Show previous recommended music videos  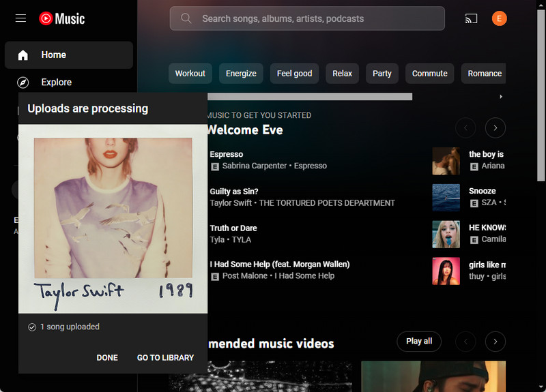pos(465,342)
